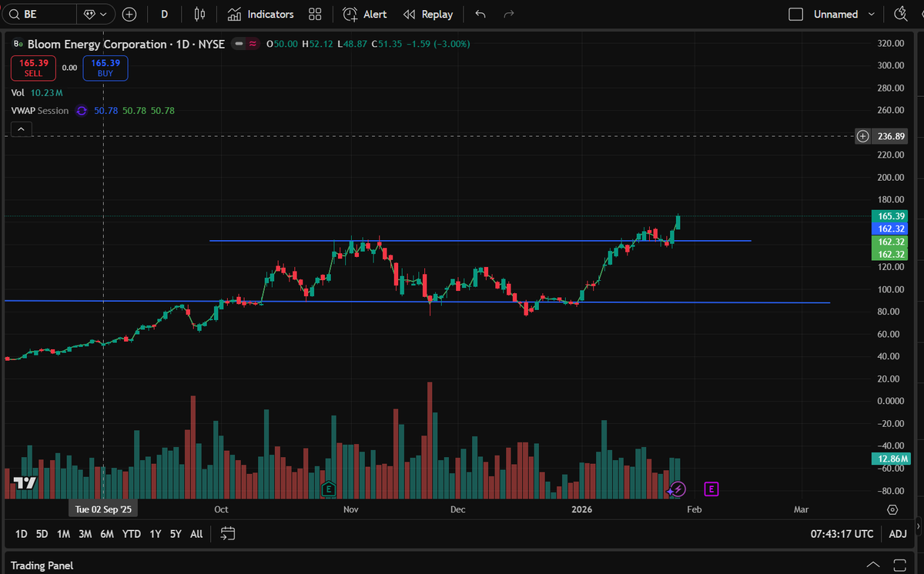Select the 1Y date range

(156, 533)
